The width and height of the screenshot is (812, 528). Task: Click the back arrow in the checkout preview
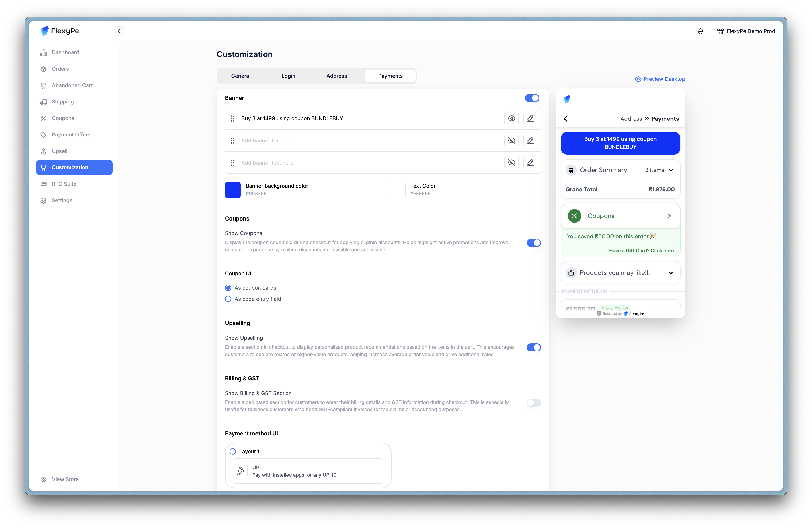click(x=566, y=119)
